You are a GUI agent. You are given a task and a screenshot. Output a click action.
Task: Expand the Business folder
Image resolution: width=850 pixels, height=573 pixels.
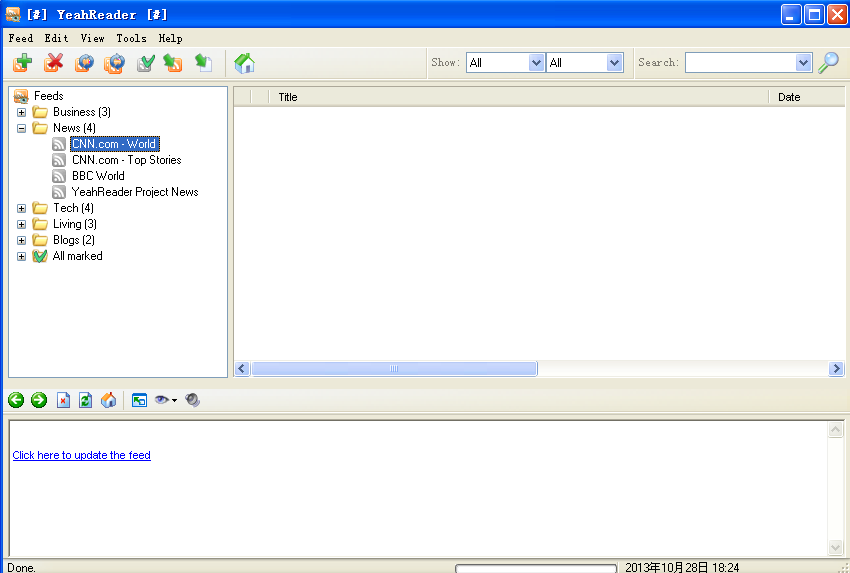pyautogui.click(x=22, y=113)
